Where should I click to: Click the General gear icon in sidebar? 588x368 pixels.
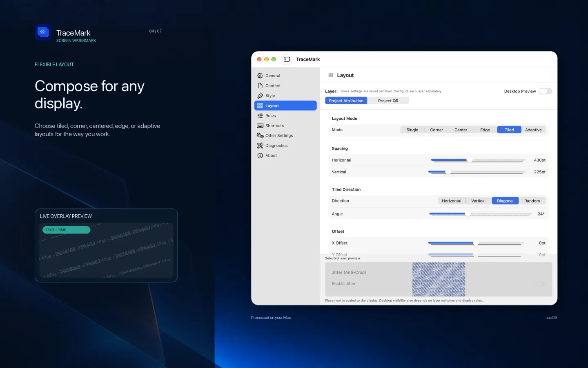[260, 76]
